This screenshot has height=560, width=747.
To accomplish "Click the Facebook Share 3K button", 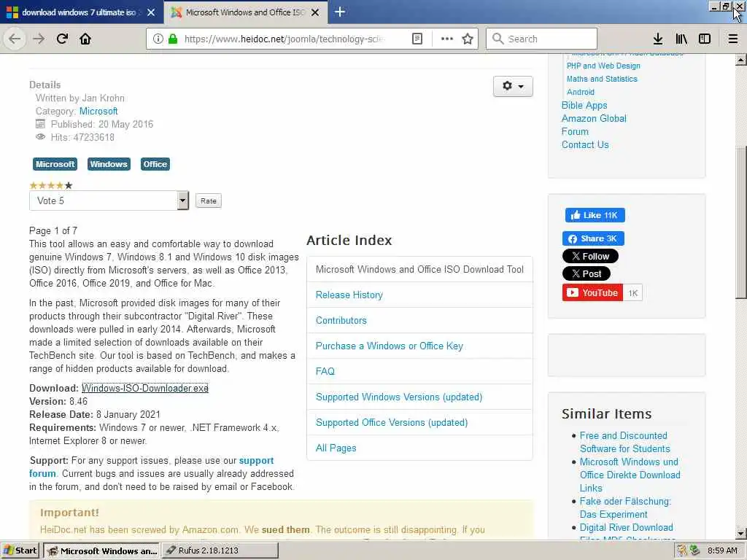I will (x=593, y=238).
